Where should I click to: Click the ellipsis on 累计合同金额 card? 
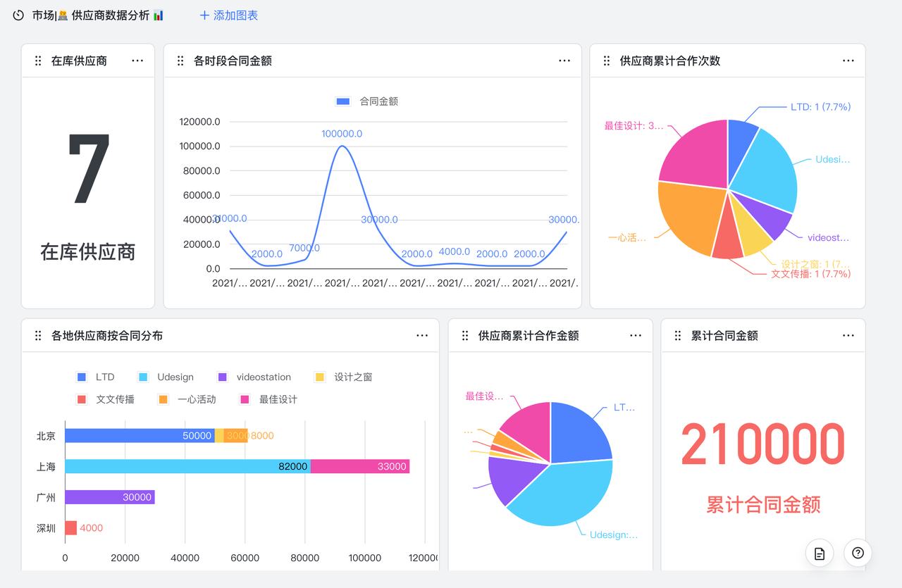click(848, 335)
